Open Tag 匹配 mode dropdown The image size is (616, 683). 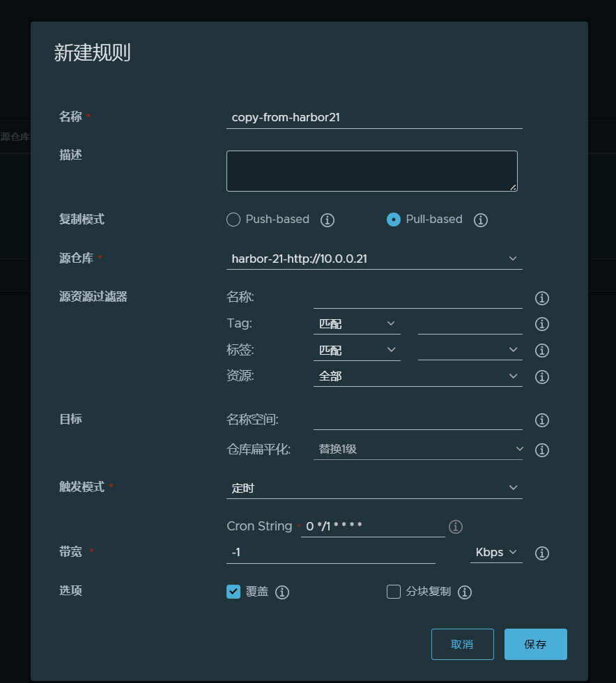pyautogui.click(x=357, y=324)
